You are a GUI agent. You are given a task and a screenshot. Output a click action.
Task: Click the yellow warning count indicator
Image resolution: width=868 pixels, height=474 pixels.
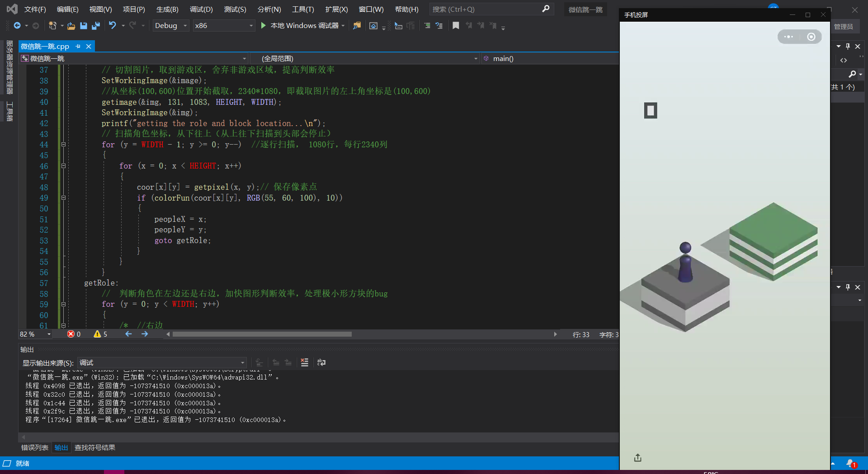pos(100,334)
